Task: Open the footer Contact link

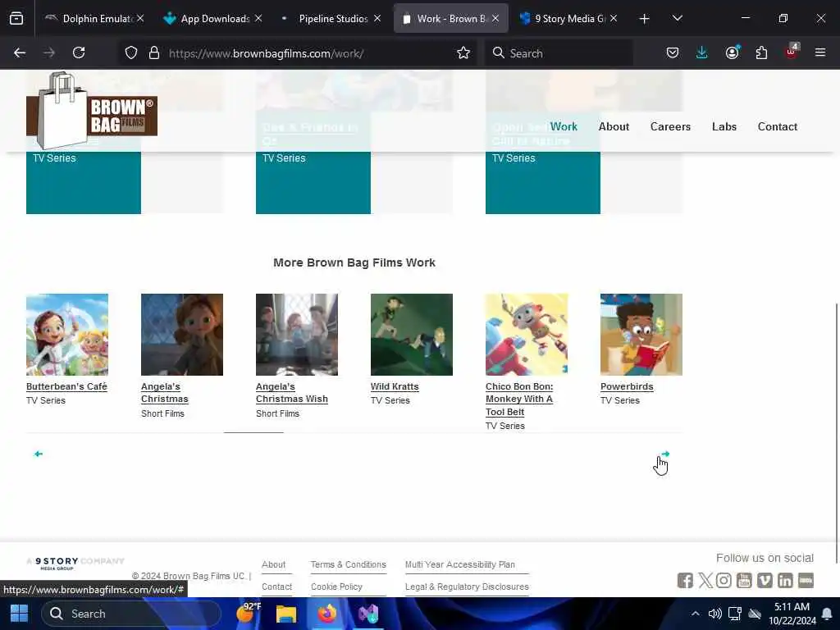Action: (x=276, y=587)
